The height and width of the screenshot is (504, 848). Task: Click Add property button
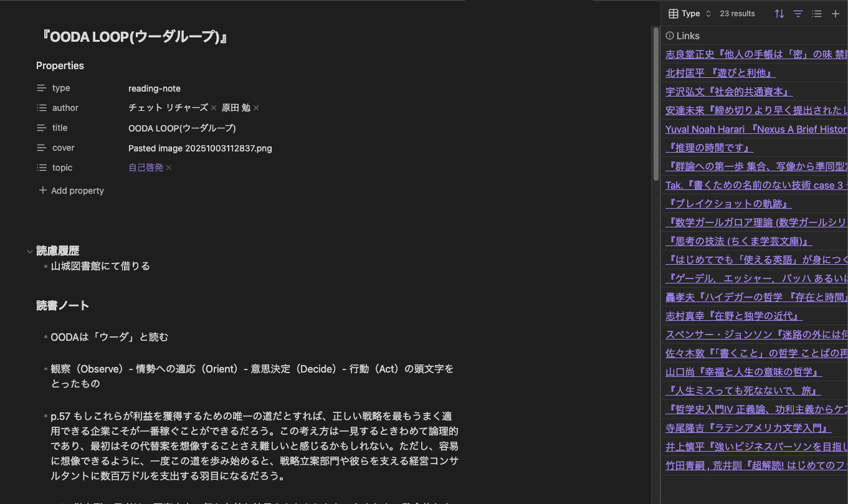click(71, 191)
